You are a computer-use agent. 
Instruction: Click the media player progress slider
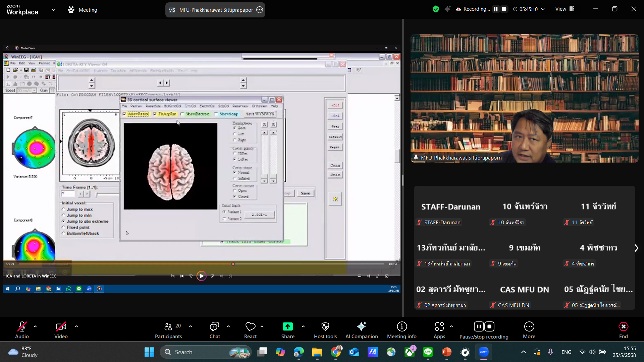point(201,264)
